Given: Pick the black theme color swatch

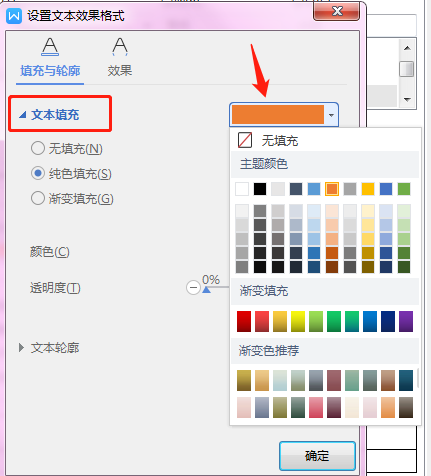Looking at the screenshot, I should click(x=260, y=189).
